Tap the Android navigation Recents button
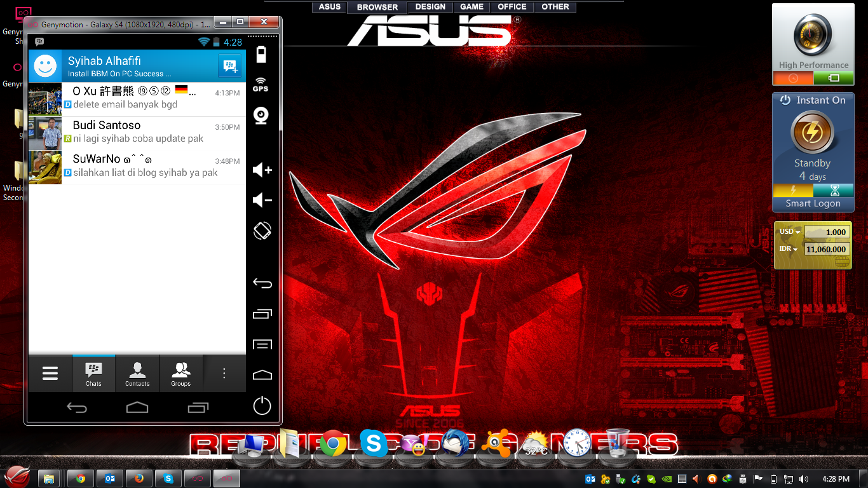This screenshot has height=488, width=868. 198,407
